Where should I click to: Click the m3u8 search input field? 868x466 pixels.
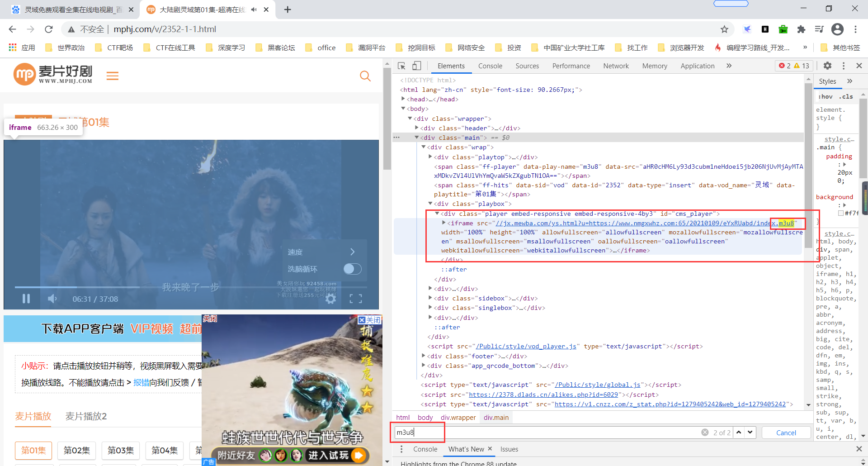pyautogui.click(x=547, y=433)
